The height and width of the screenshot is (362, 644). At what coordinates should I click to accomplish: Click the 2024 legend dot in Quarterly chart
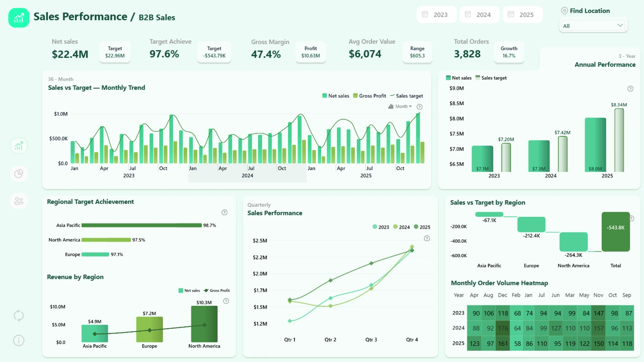tap(395, 227)
